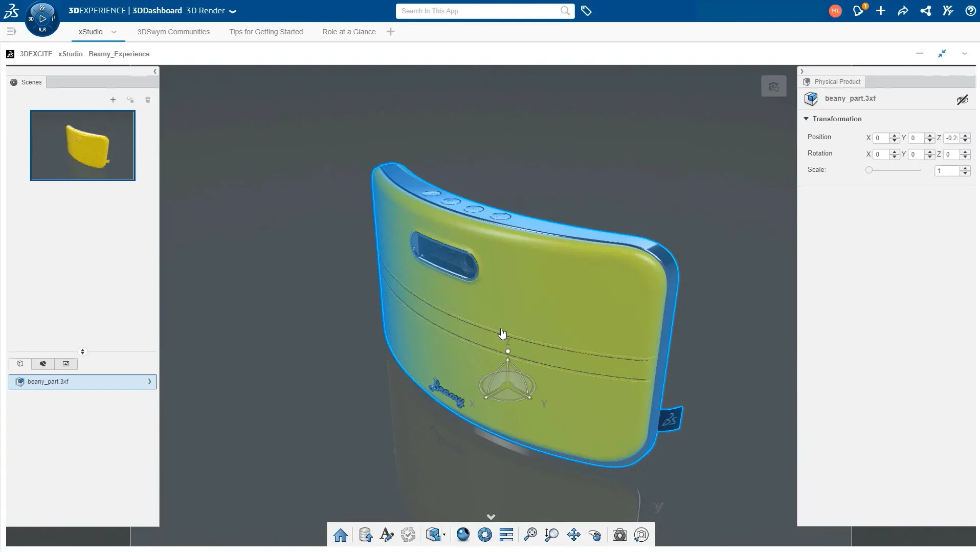Screen dimensions: 980x552
Task: Select the yellow scene thumbnail
Action: tap(83, 145)
